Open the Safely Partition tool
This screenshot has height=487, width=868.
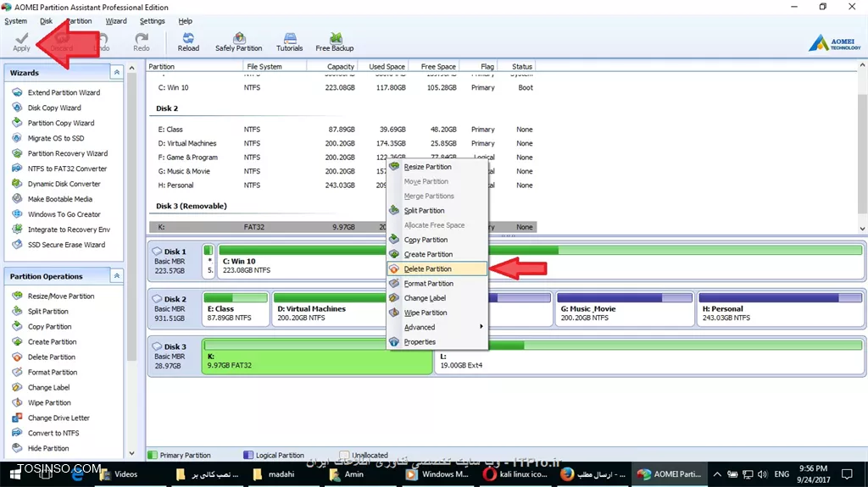(238, 42)
